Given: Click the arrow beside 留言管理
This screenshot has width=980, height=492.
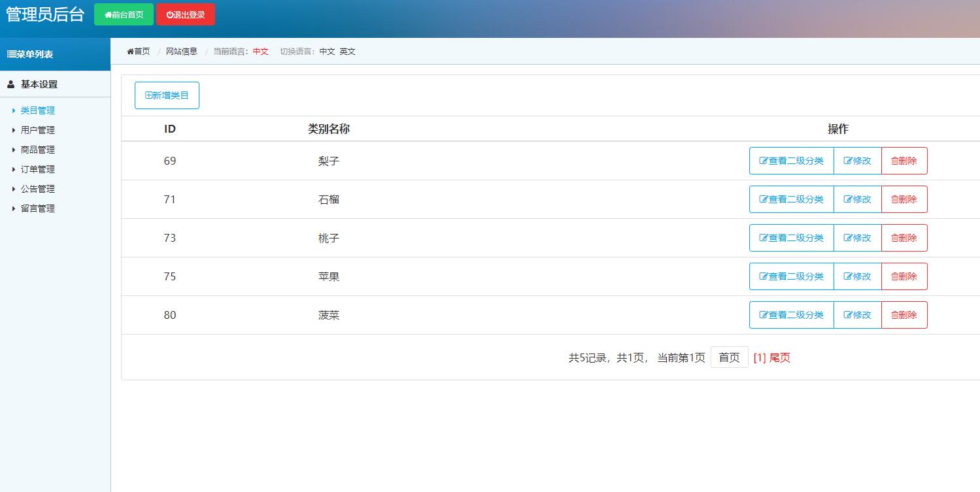Looking at the screenshot, I should coord(14,208).
